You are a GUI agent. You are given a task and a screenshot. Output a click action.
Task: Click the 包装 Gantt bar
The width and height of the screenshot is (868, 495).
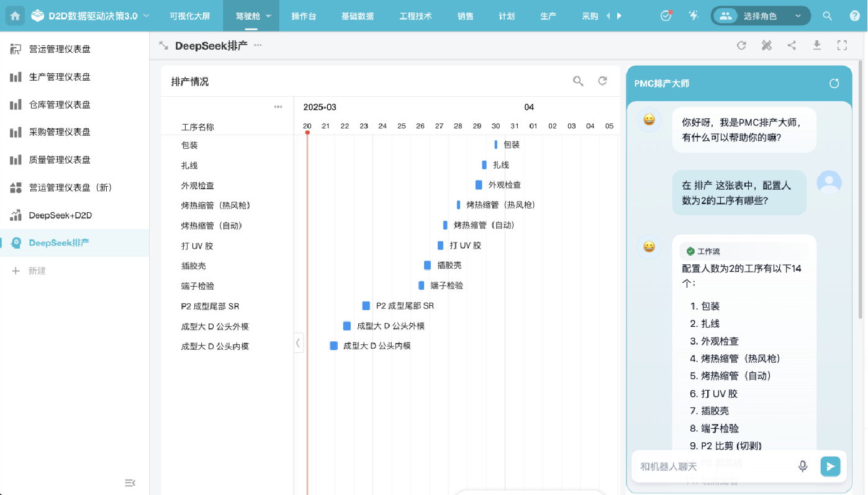(496, 145)
